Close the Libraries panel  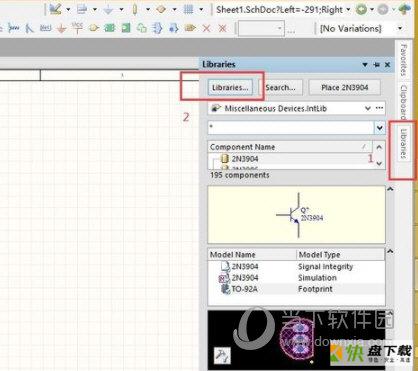[x=387, y=65]
